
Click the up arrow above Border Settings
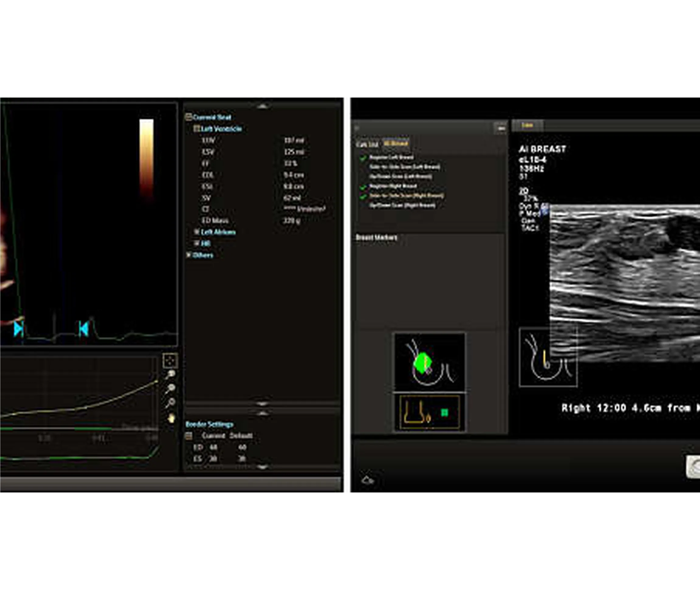coord(263,414)
